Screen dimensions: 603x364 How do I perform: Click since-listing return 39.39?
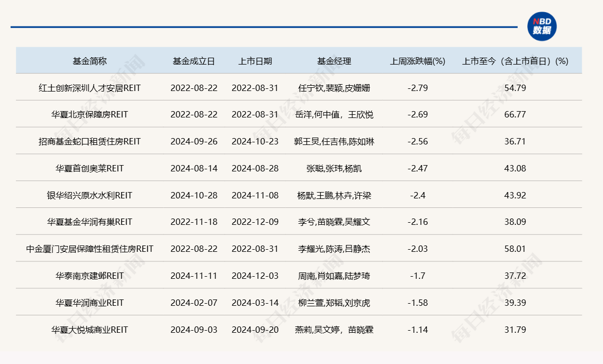coord(515,303)
